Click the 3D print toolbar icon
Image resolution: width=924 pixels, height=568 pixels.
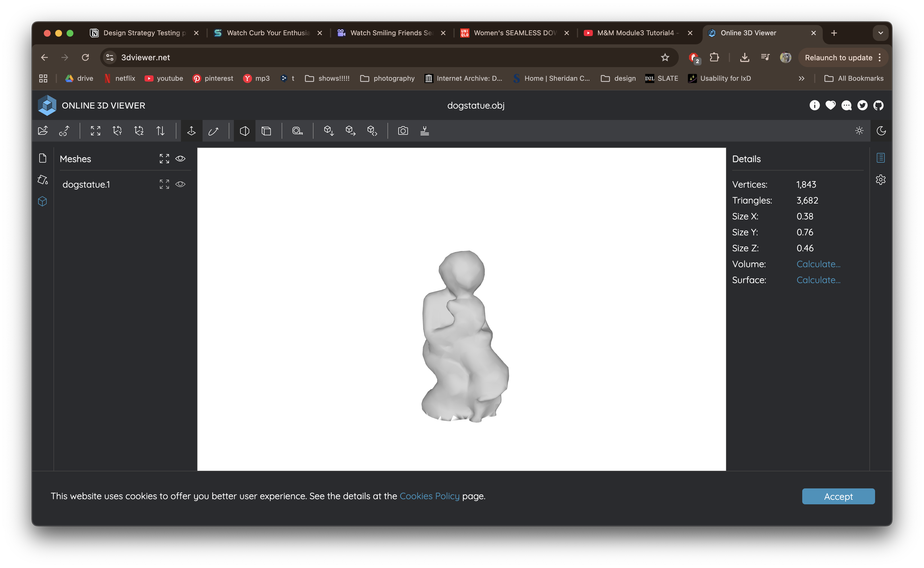click(425, 131)
